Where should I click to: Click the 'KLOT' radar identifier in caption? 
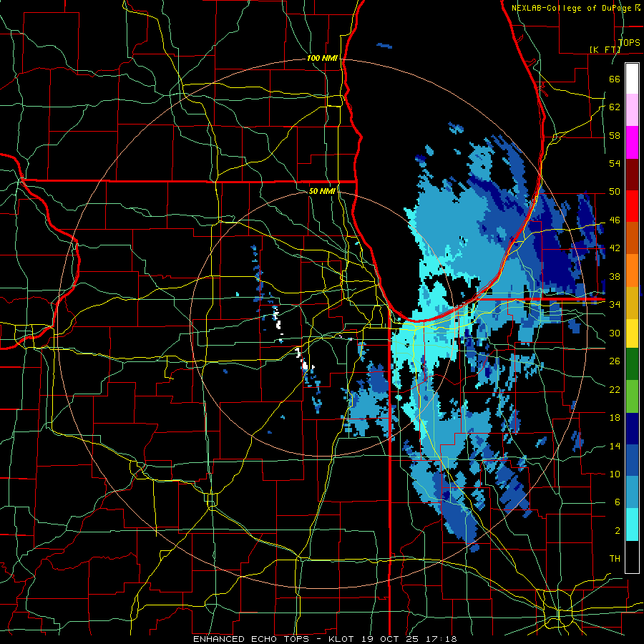coord(343,639)
